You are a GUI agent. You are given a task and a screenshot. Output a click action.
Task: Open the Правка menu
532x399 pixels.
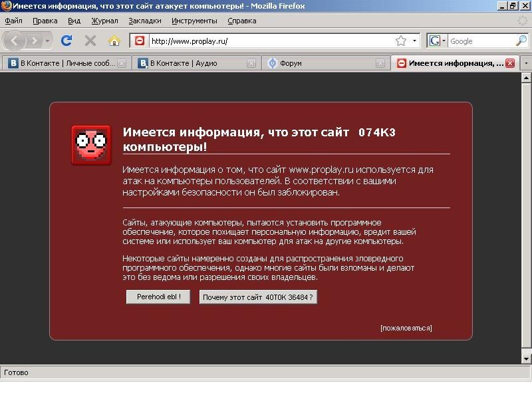tap(45, 21)
